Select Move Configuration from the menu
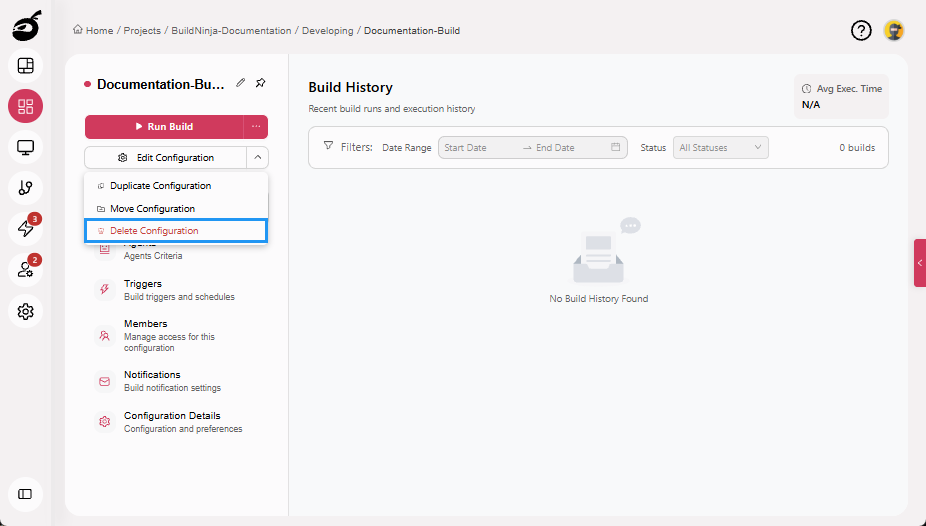Viewport: 926px width, 526px height. click(x=176, y=208)
